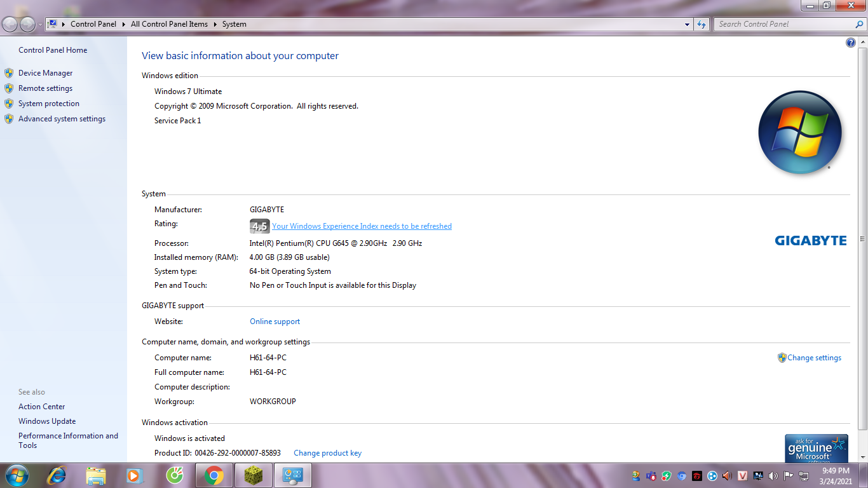The image size is (868, 488).
Task: Select the processor text Intel(R) Pentium(R) CPU G645
Action: pos(300,243)
